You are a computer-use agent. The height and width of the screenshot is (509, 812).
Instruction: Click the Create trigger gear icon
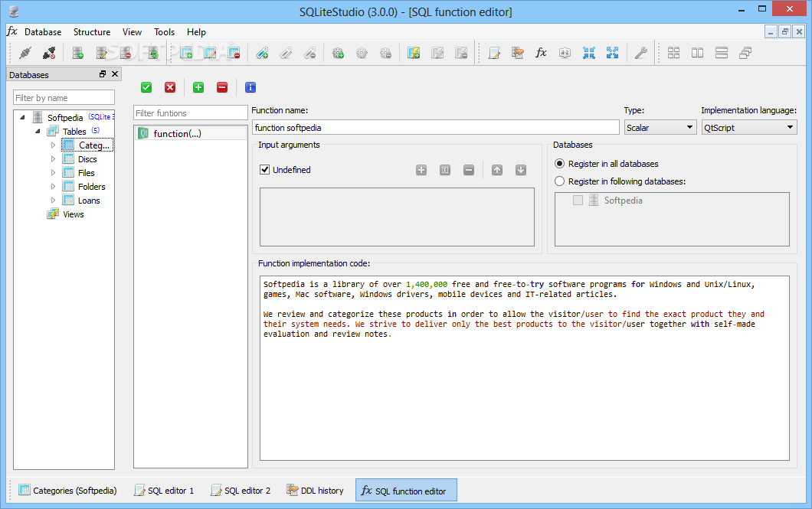pyautogui.click(x=338, y=53)
